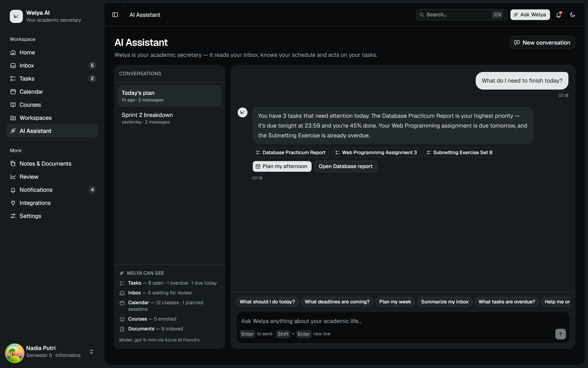
Task: Open Tasks in sidebar
Action: point(52,79)
